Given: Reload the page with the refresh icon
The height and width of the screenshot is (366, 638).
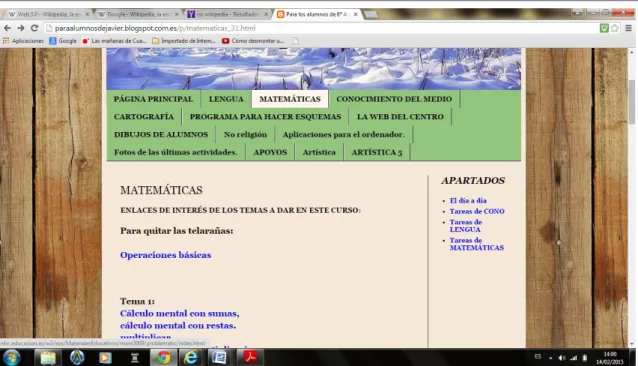Looking at the screenshot, I should tap(34, 28).
